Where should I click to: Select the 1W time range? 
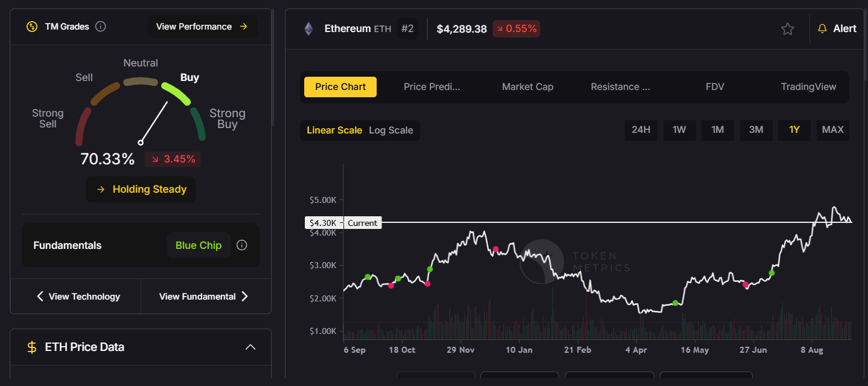679,130
